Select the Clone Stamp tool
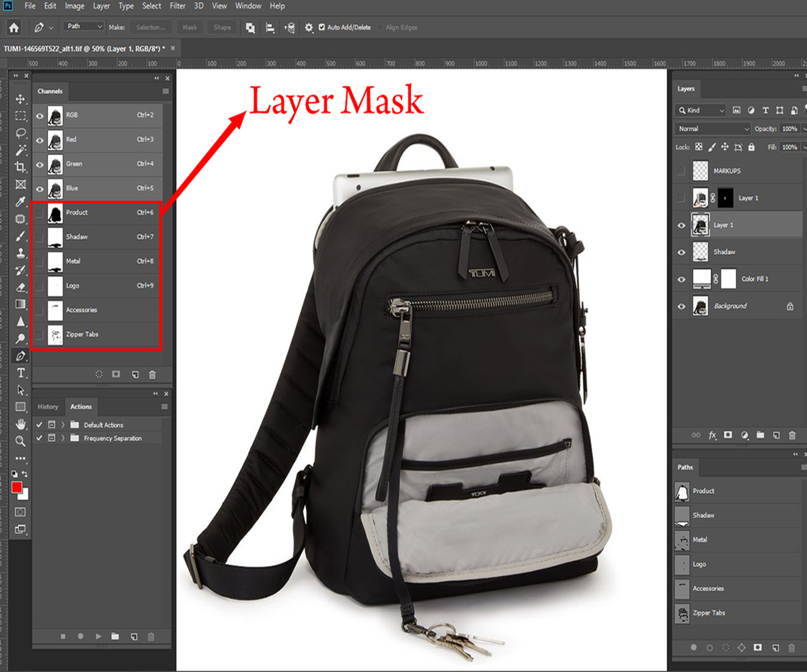Image resolution: width=807 pixels, height=672 pixels. (x=19, y=253)
